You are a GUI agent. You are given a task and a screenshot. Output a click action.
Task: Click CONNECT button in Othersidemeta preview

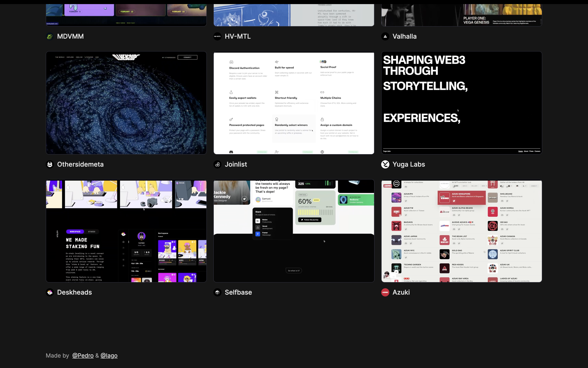(x=187, y=57)
